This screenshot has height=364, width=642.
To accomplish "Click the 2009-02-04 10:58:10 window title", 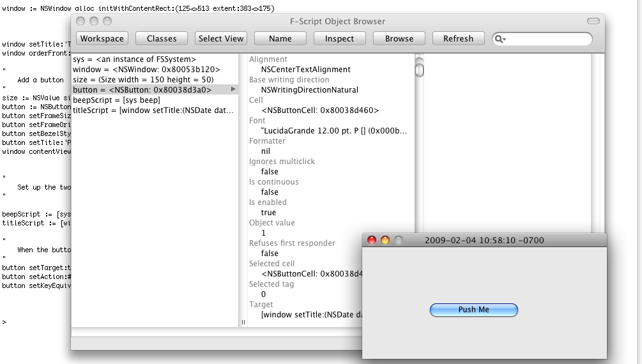I will click(484, 240).
